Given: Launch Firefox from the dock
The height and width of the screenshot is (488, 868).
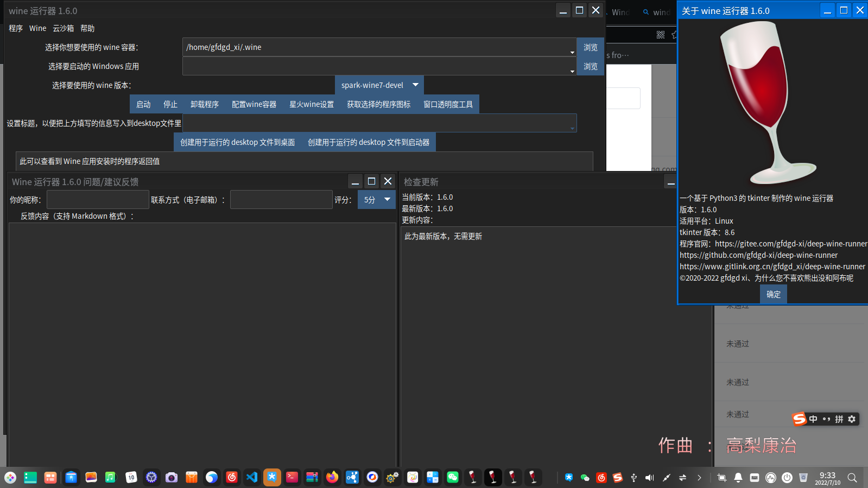Looking at the screenshot, I should (332, 478).
